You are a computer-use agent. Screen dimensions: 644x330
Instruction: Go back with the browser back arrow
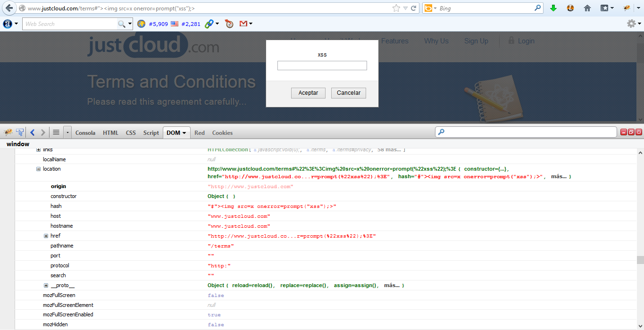click(9, 8)
